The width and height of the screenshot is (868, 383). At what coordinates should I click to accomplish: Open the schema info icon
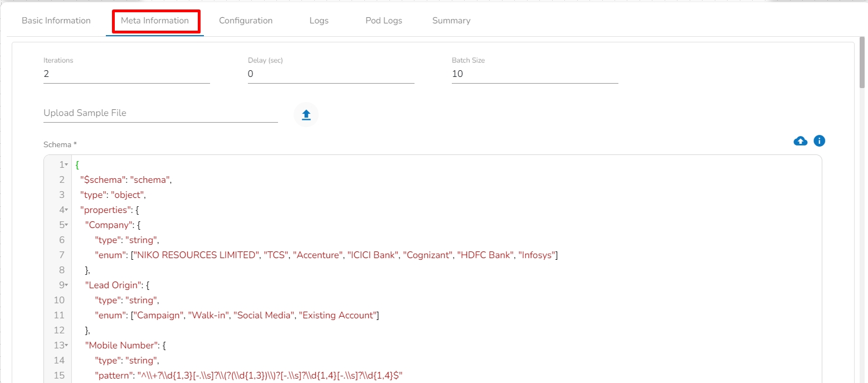[x=819, y=141]
